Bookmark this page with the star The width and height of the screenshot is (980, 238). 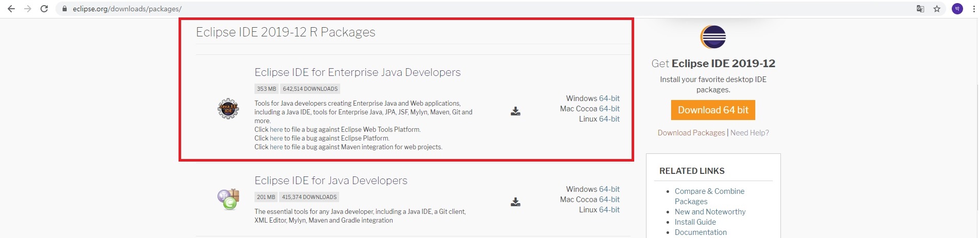pyautogui.click(x=937, y=9)
